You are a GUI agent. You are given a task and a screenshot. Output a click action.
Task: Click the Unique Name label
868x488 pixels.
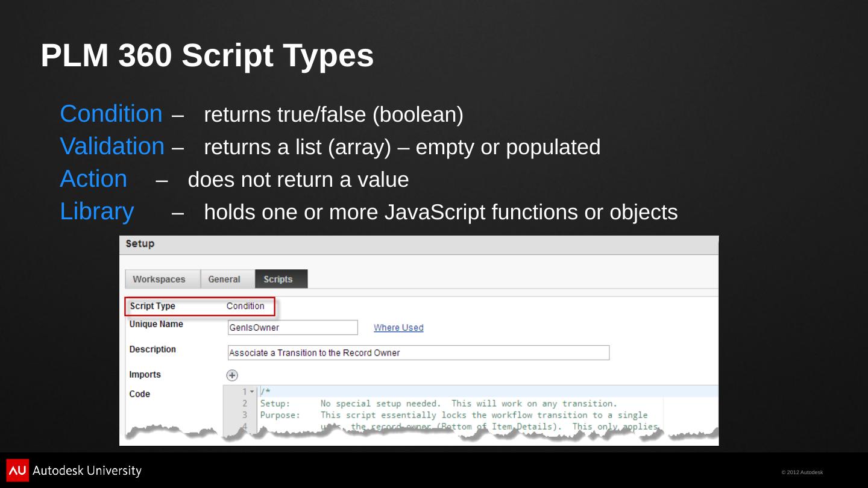point(156,324)
